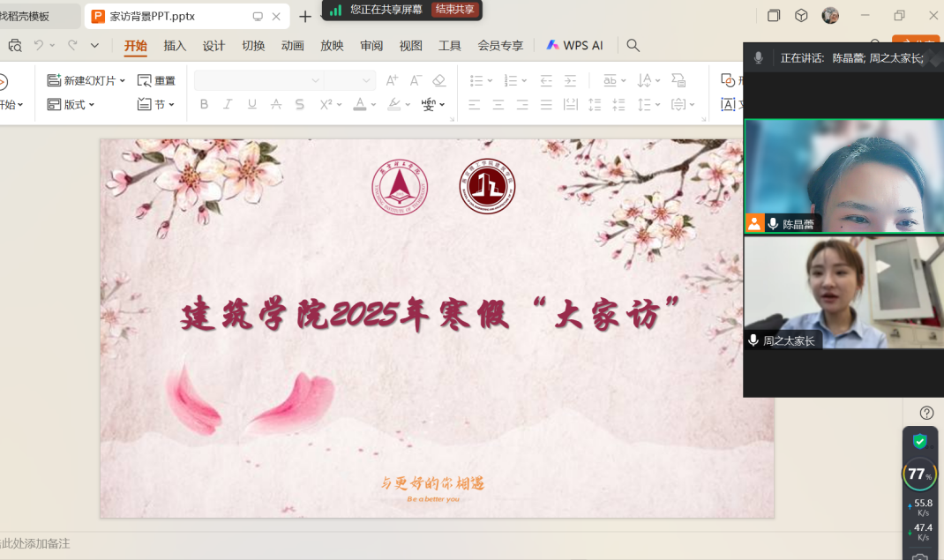Open the font name combo box
944x560 pixels.
click(258, 81)
